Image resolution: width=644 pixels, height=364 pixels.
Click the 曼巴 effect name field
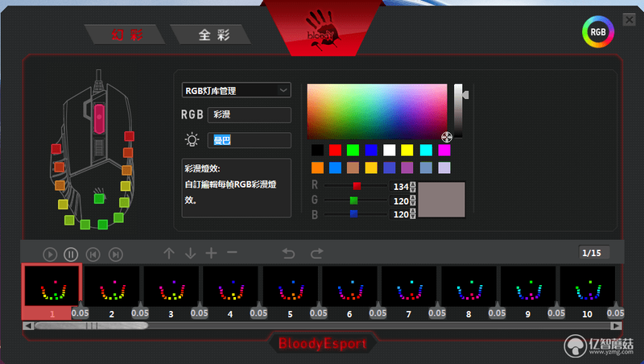[250, 140]
